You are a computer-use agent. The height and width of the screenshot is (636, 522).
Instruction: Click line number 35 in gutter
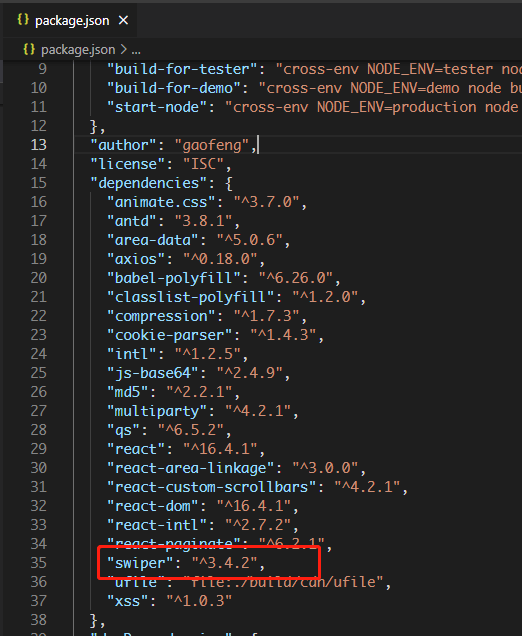pyautogui.click(x=39, y=563)
